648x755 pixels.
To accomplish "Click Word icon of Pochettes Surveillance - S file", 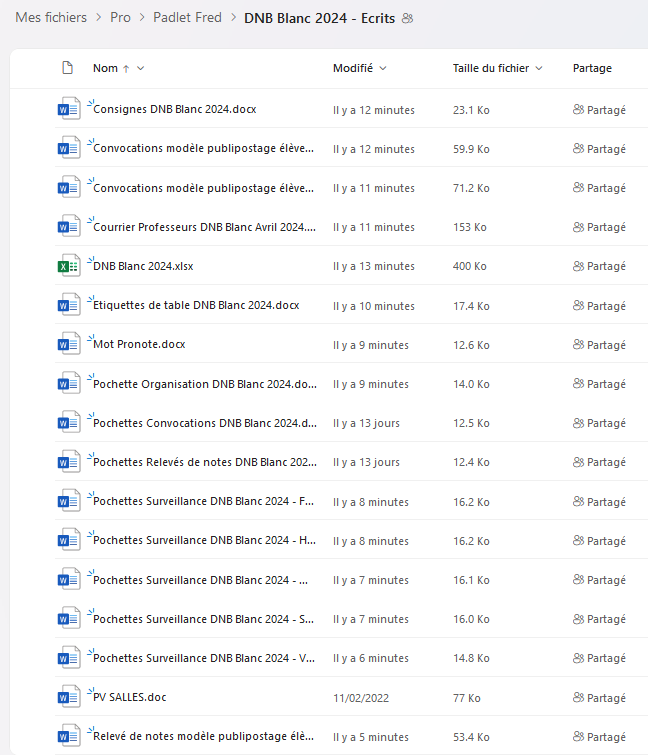I will click(x=68, y=619).
